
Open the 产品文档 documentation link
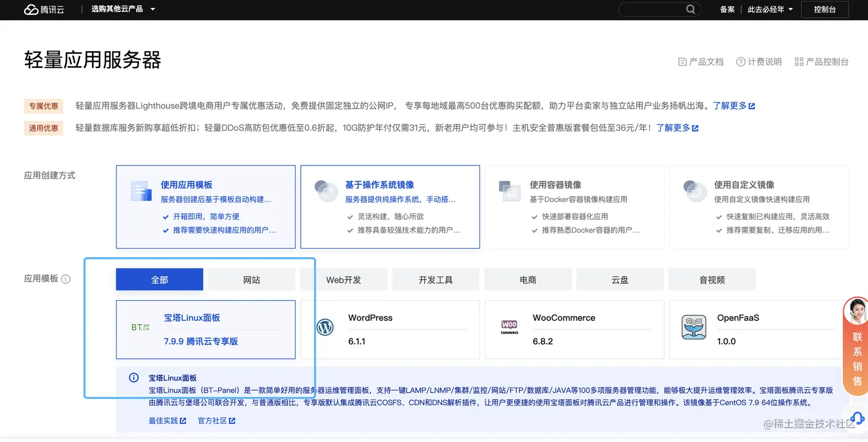pyautogui.click(x=701, y=62)
